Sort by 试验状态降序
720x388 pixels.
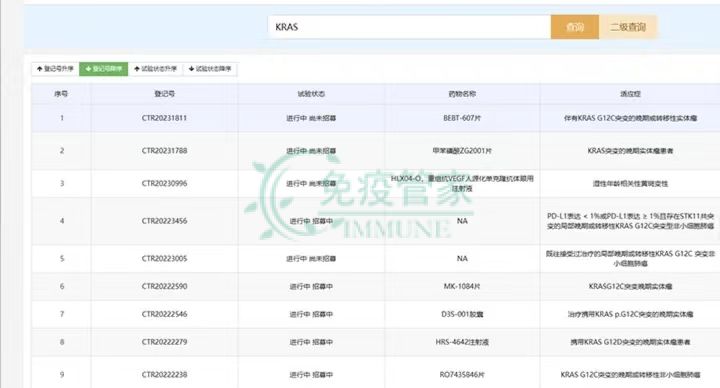click(x=210, y=69)
